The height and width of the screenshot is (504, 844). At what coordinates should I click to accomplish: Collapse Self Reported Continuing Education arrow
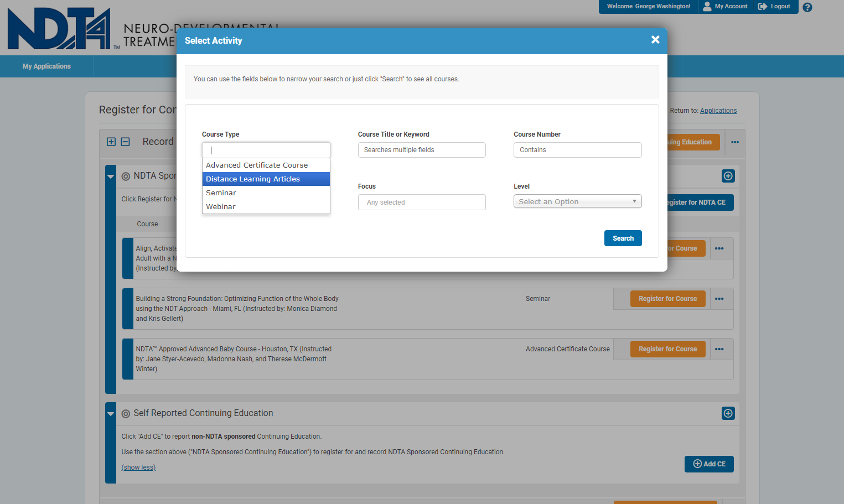(111, 414)
